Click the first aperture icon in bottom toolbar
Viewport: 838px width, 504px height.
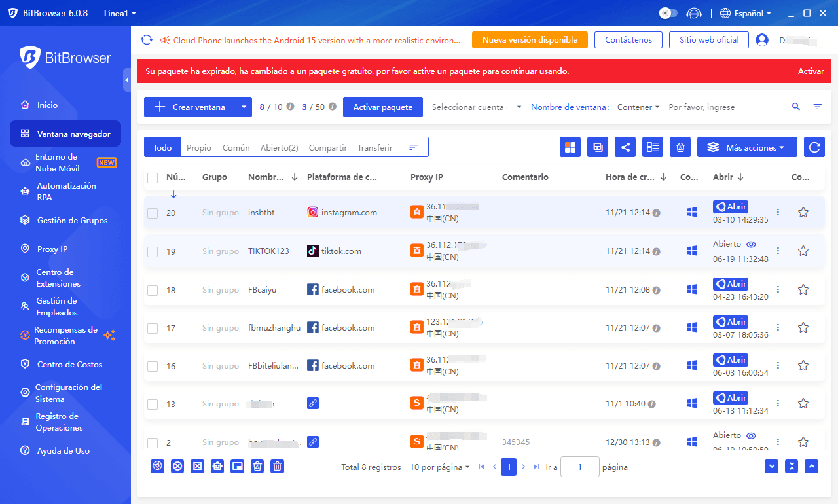pos(157,466)
